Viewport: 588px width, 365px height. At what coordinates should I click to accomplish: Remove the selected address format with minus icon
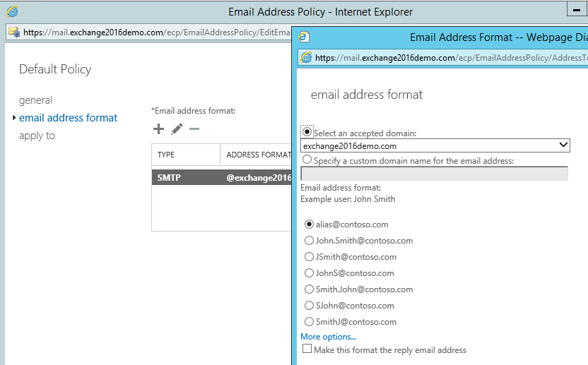point(194,129)
